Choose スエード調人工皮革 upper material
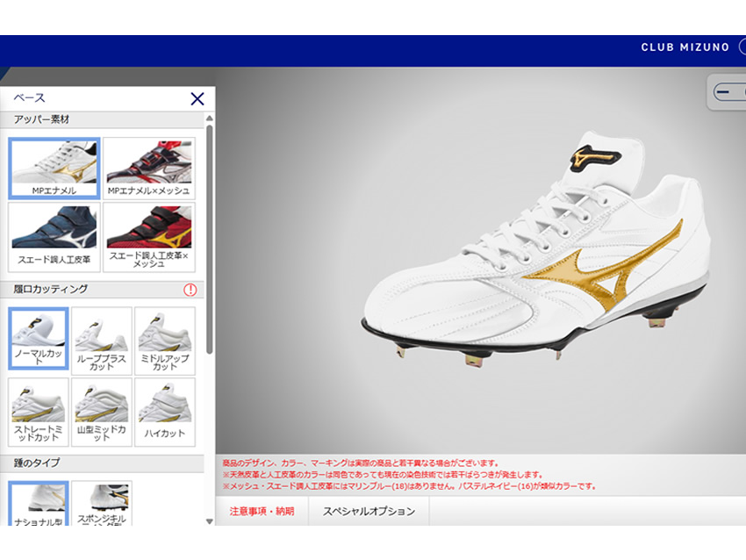This screenshot has height=560, width=746. pyautogui.click(x=54, y=237)
